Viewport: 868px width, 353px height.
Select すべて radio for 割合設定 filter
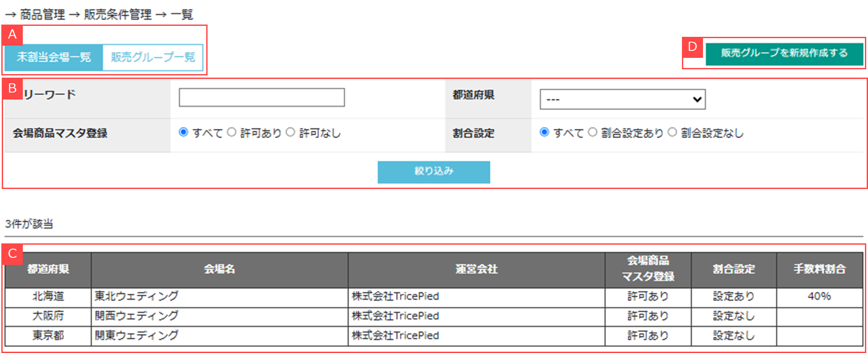coord(545,132)
